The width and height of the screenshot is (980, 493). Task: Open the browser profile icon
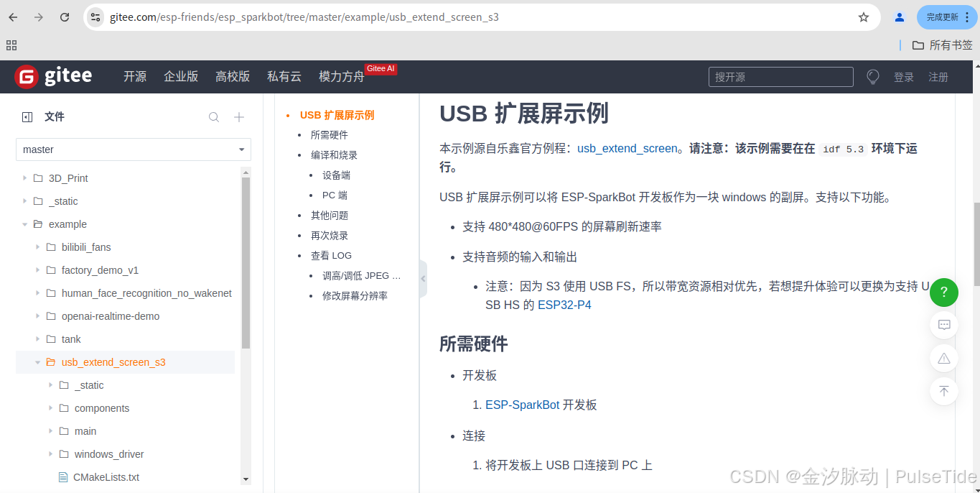(899, 17)
